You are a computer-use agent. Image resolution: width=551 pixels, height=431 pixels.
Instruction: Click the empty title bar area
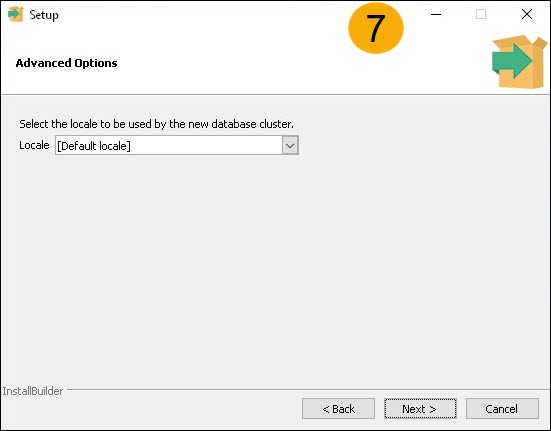(x=204, y=14)
